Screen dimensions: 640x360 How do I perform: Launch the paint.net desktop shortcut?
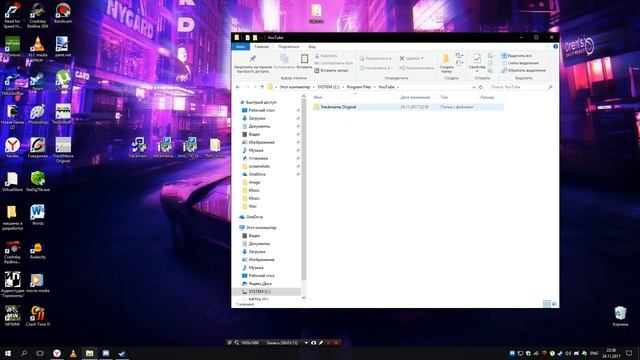pyautogui.click(x=63, y=47)
